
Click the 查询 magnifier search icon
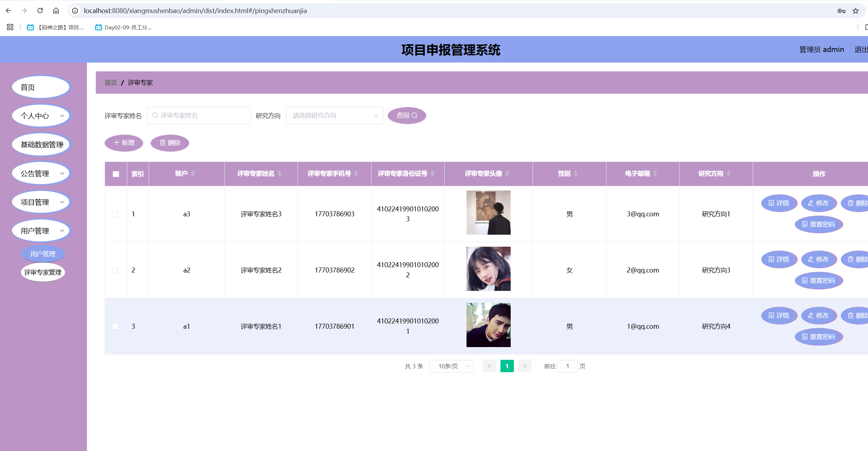coord(415,115)
